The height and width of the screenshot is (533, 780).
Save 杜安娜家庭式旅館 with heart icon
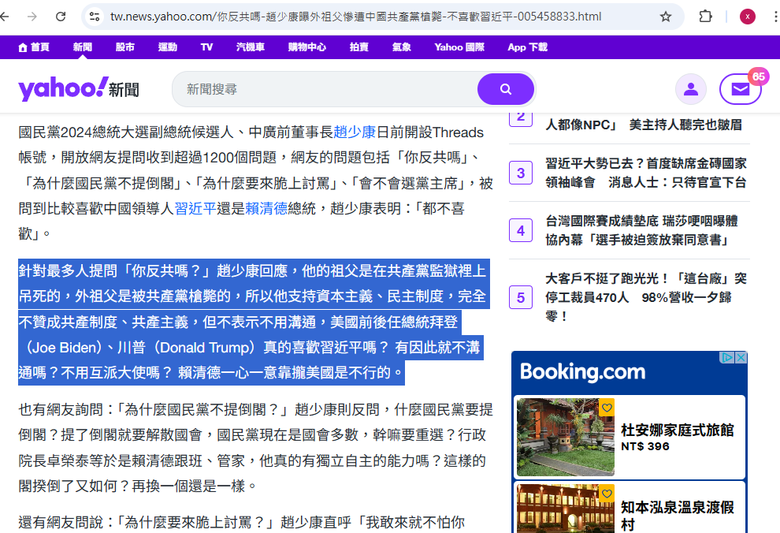[606, 408]
